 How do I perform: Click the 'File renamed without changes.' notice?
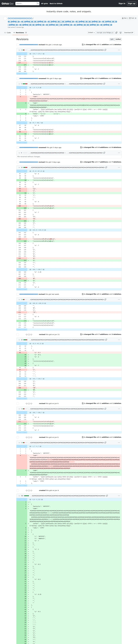(x=29, y=157)
